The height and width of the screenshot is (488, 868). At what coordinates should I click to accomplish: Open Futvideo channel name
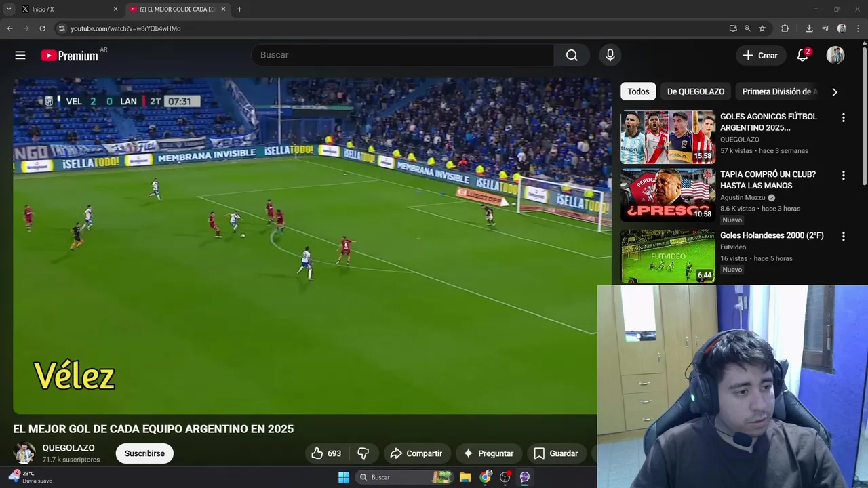click(x=733, y=247)
